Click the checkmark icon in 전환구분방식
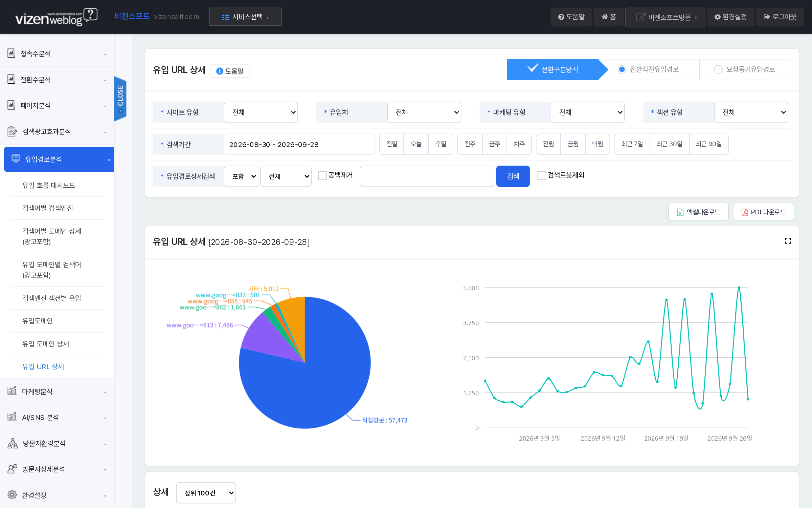Viewport: 812px width, 508px height. (533, 68)
